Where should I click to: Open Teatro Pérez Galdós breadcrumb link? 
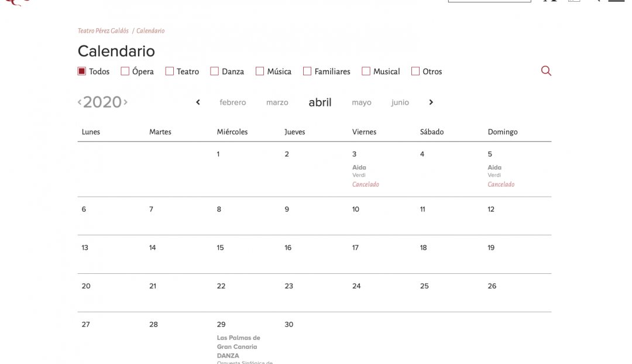[x=103, y=31]
